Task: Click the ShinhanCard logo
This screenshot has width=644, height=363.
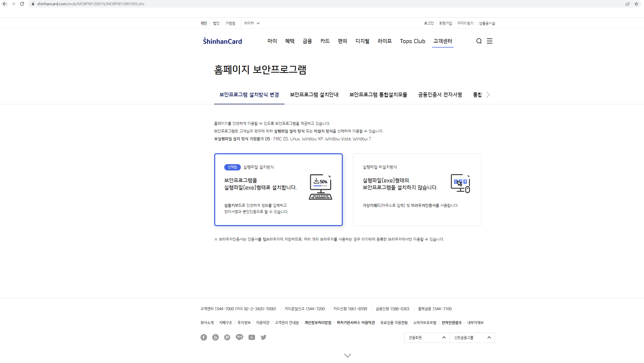Action: tap(222, 41)
